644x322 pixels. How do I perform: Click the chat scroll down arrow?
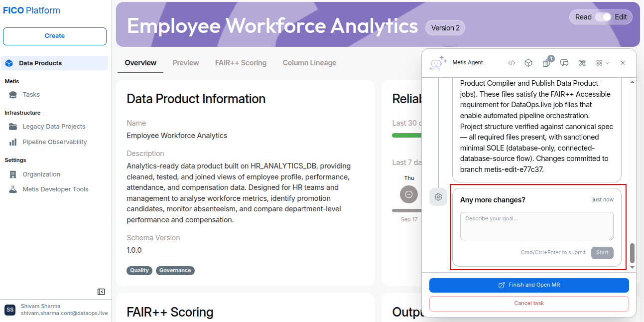pos(633,267)
